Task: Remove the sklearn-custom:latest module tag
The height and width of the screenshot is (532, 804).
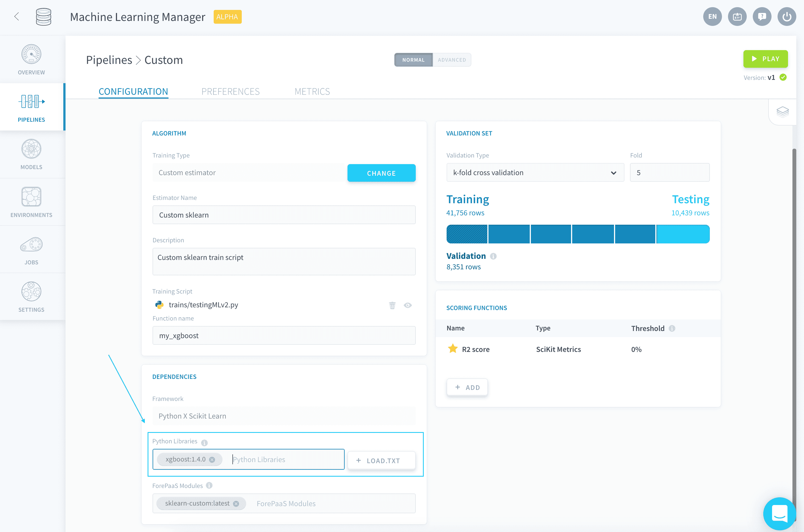Action: [x=236, y=503]
